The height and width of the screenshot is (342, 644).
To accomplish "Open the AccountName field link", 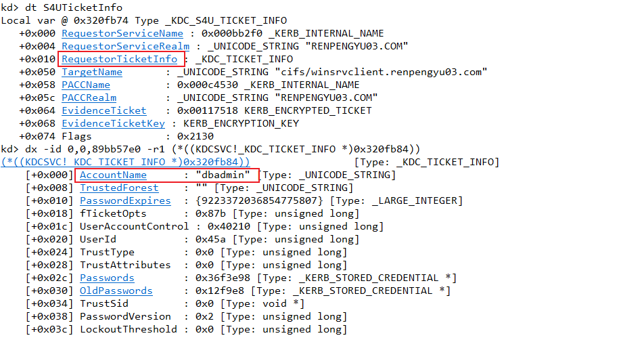I will tap(114, 175).
